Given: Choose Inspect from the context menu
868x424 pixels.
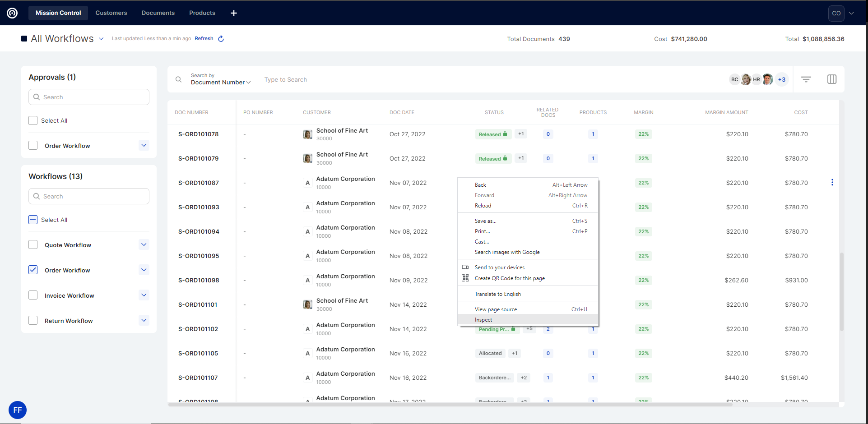Looking at the screenshot, I should point(483,320).
